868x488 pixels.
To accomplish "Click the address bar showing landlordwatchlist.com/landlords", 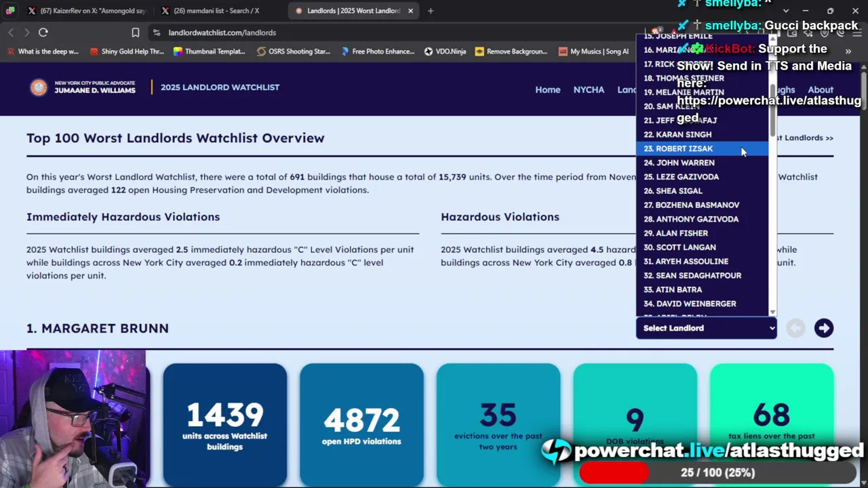I will [222, 33].
